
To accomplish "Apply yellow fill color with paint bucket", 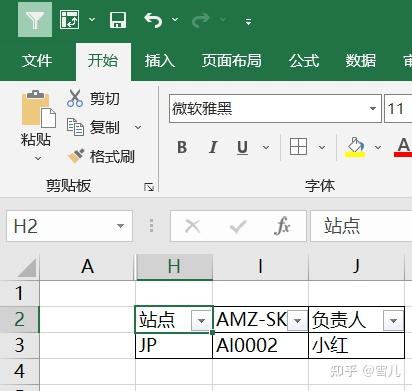I will click(x=355, y=147).
